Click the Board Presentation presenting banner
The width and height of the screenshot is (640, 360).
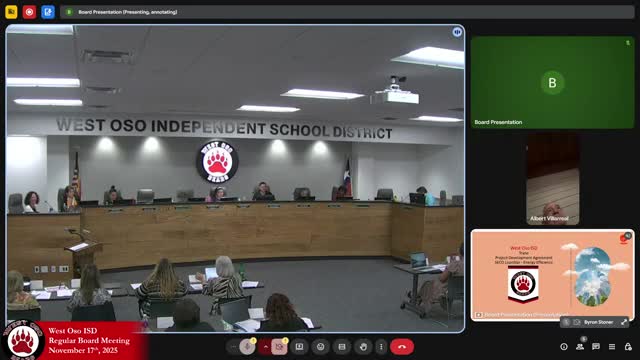pyautogui.click(x=347, y=12)
